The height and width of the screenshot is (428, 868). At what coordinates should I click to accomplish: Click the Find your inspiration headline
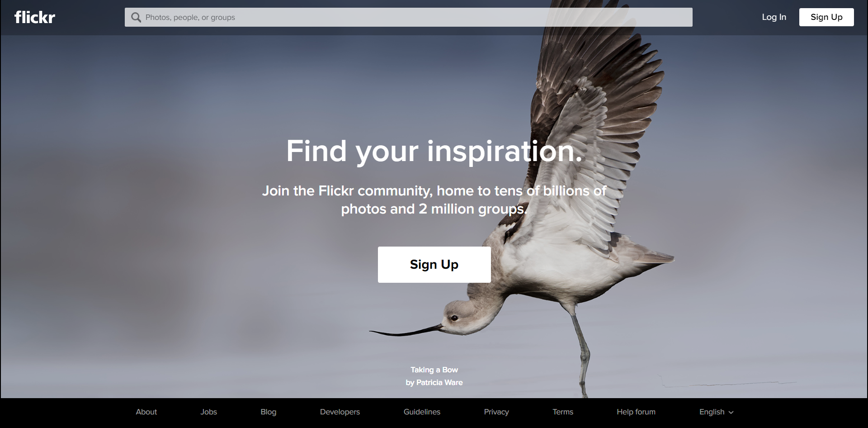click(x=434, y=151)
